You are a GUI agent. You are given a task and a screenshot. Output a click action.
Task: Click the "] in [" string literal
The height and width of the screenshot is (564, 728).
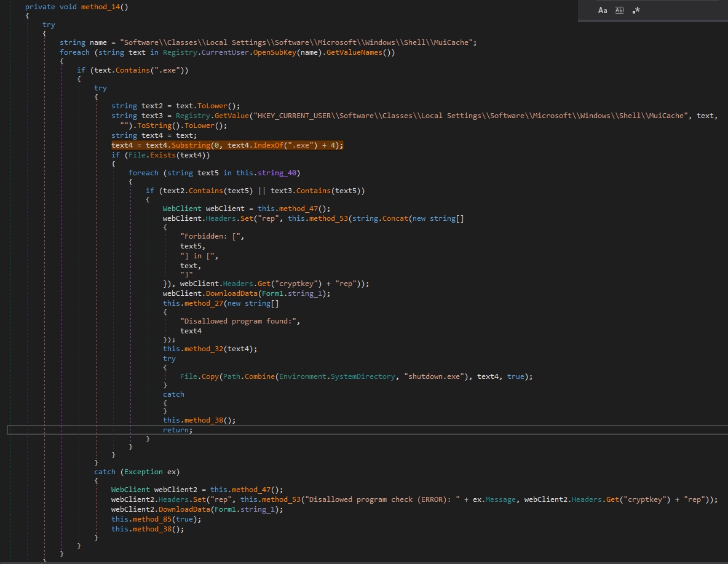(x=197, y=256)
